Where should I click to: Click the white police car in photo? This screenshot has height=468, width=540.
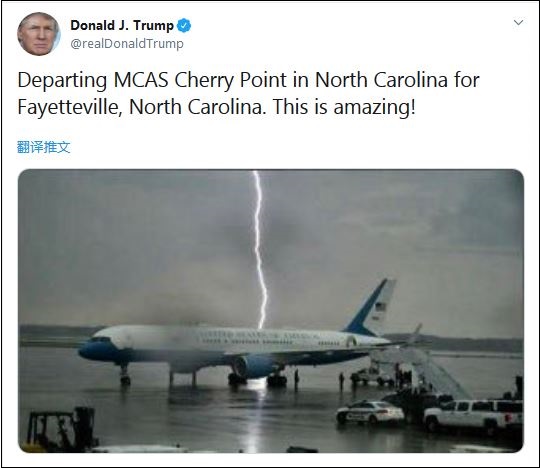tap(370, 412)
